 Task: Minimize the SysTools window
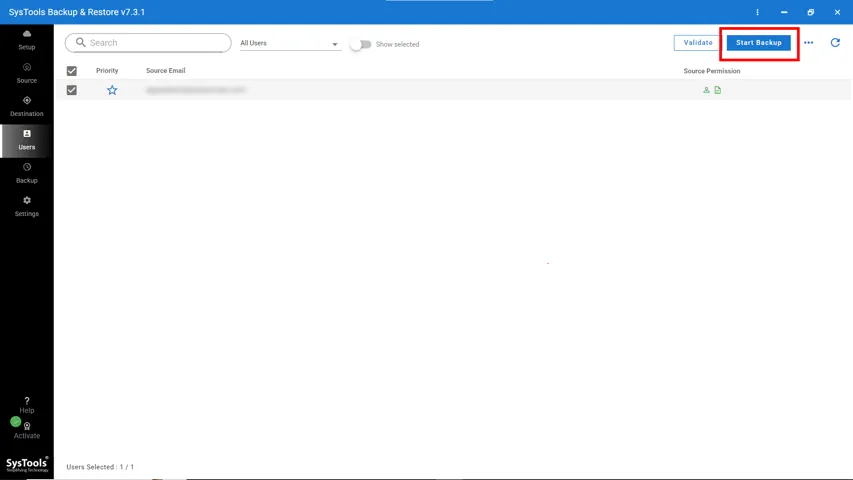(784, 12)
